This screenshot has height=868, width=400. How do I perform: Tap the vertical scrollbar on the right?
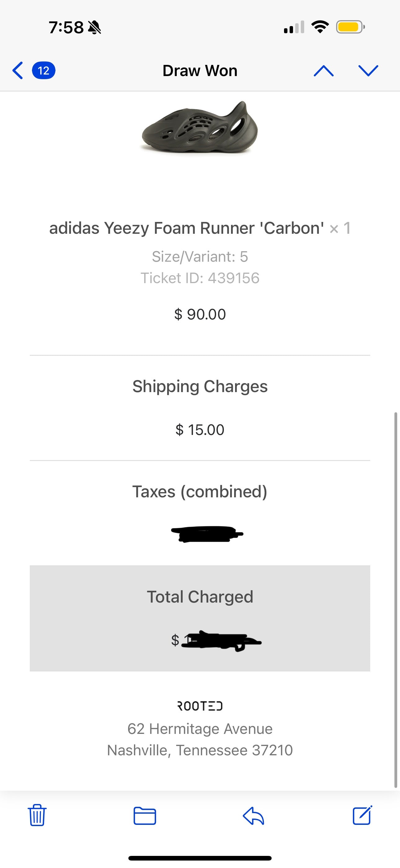pos(396,600)
